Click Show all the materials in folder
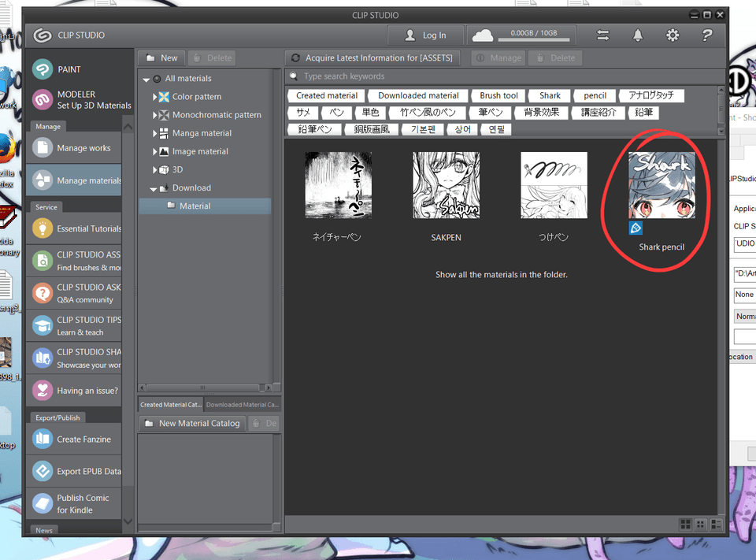This screenshot has width=756, height=560. [502, 274]
